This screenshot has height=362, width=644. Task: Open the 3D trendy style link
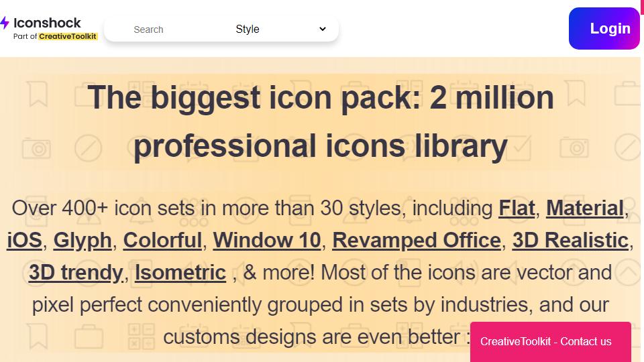click(76, 273)
